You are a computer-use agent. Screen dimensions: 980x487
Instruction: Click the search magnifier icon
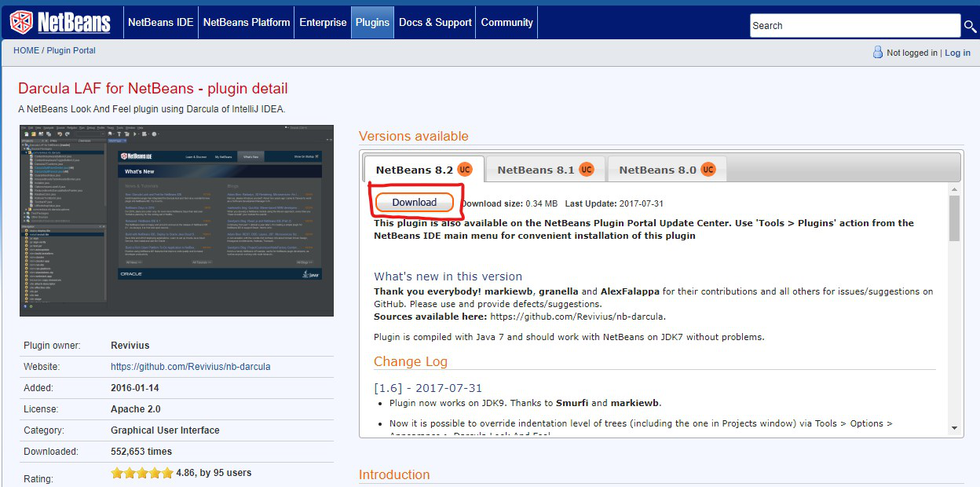click(x=971, y=27)
